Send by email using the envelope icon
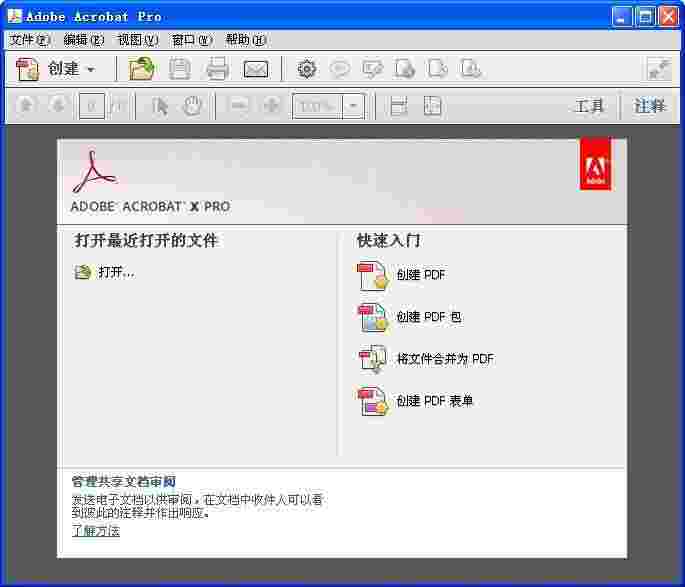The height and width of the screenshot is (587, 685). pyautogui.click(x=256, y=69)
